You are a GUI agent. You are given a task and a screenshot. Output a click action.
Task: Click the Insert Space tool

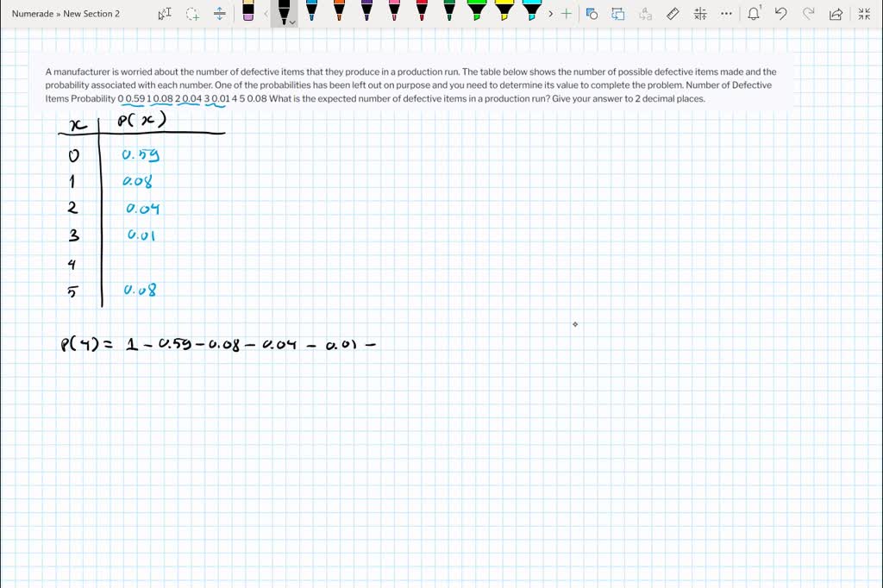click(220, 14)
